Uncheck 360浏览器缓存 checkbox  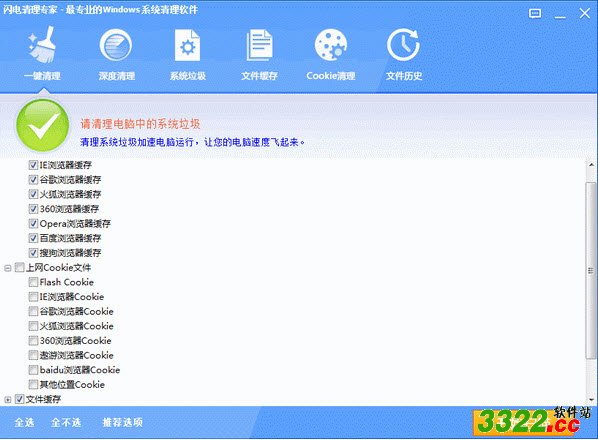pyautogui.click(x=34, y=209)
